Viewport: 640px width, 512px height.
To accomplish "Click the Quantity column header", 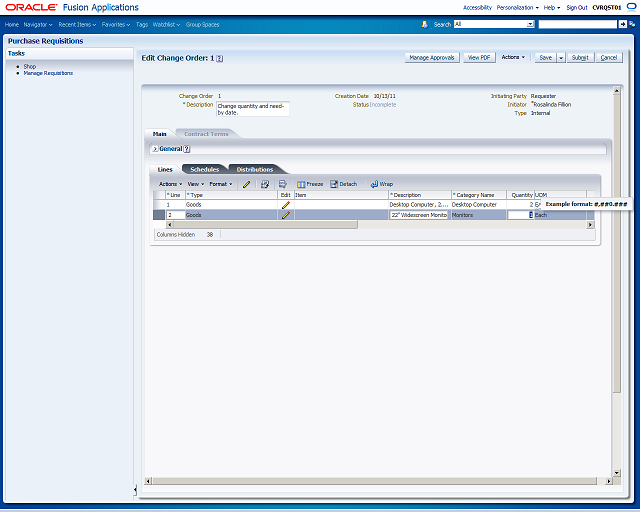I will pos(520,195).
